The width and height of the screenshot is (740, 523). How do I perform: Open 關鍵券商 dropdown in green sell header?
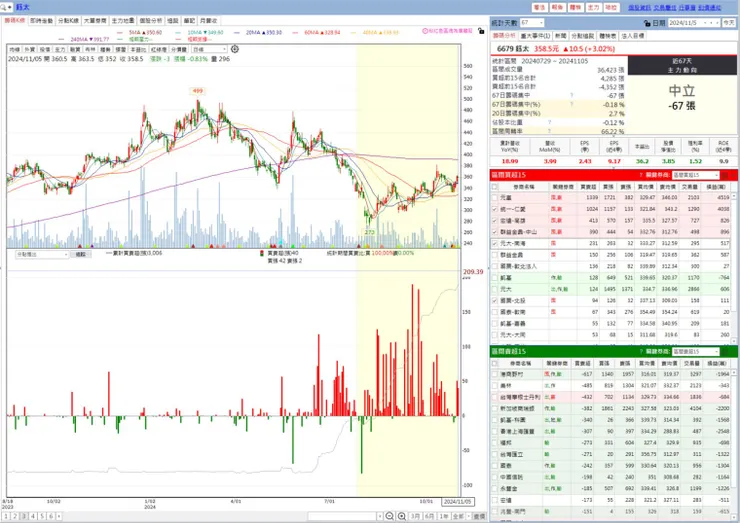[x=696, y=352]
